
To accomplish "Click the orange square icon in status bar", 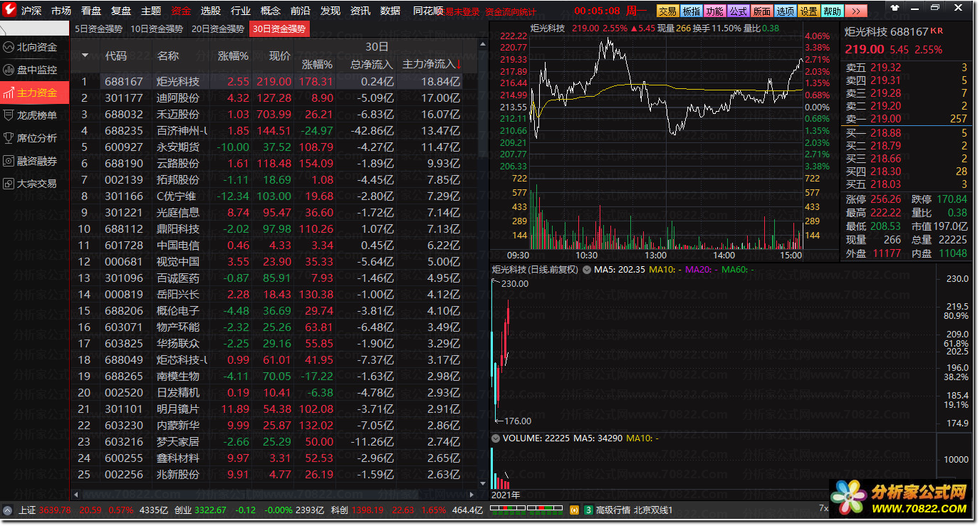I will tap(575, 510).
